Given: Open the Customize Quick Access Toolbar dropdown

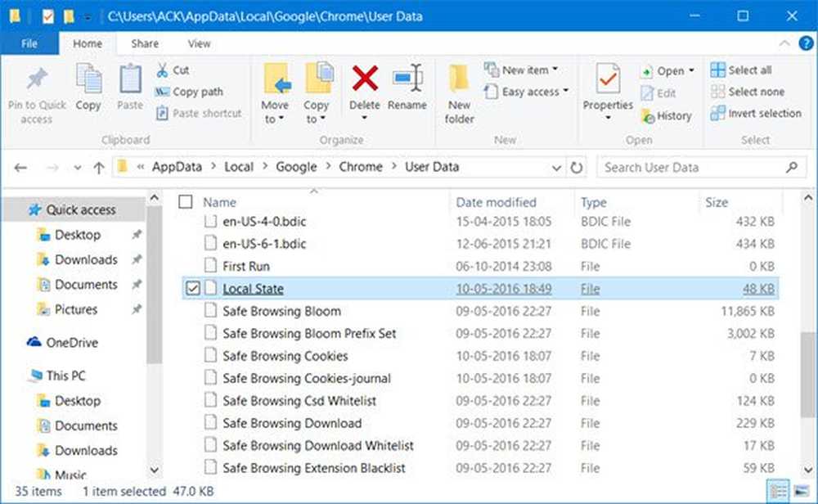Looking at the screenshot, I should pos(88,18).
